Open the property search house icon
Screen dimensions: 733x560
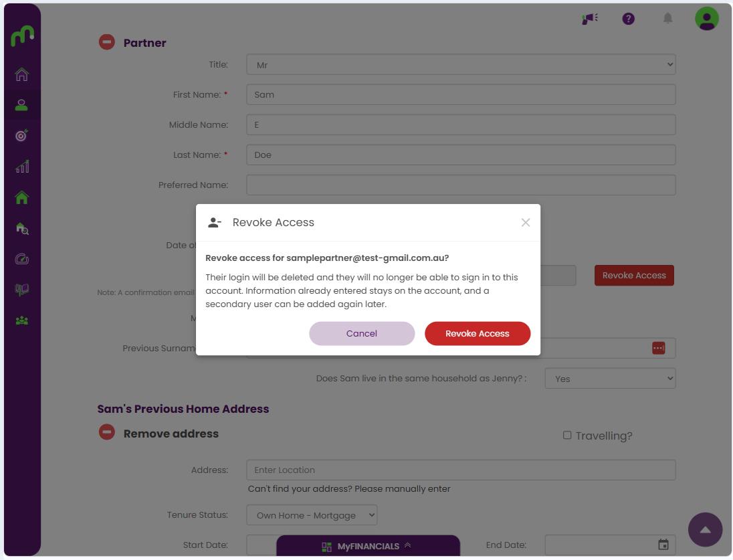click(21, 228)
